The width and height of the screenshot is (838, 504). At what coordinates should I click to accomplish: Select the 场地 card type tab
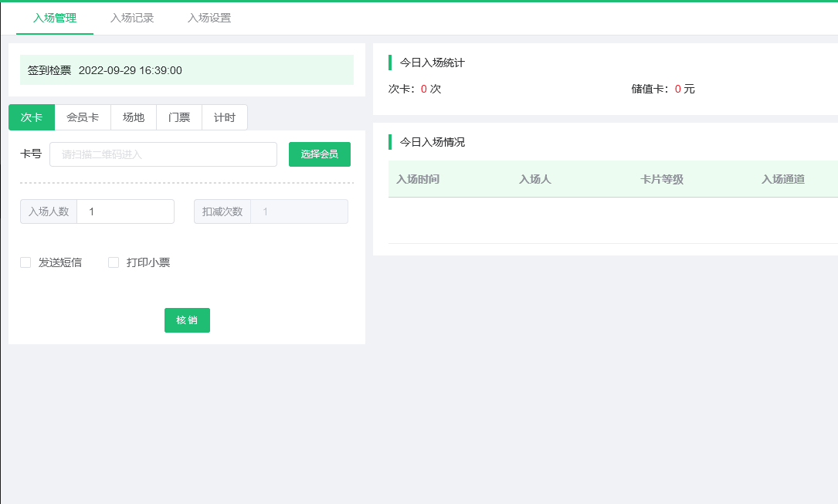pos(133,117)
